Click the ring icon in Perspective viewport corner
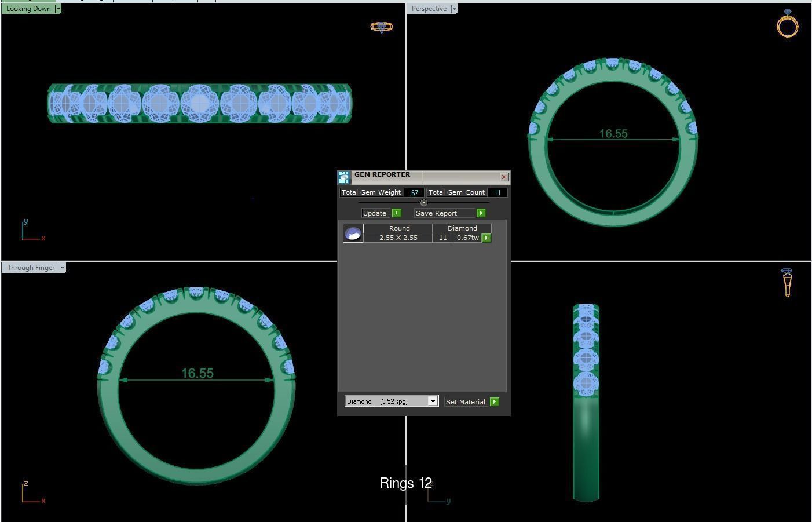 (788, 24)
